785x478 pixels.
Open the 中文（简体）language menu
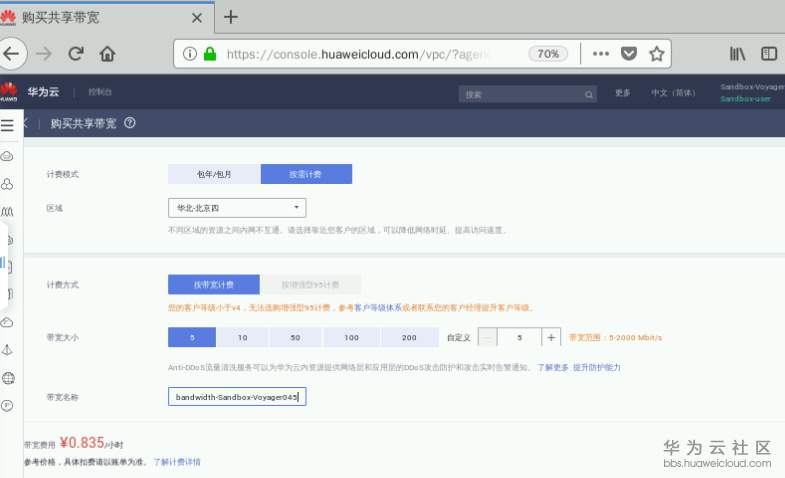[673, 93]
